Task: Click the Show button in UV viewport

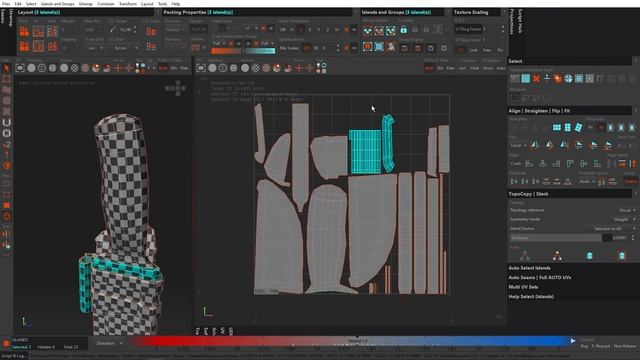Action: coord(488,68)
